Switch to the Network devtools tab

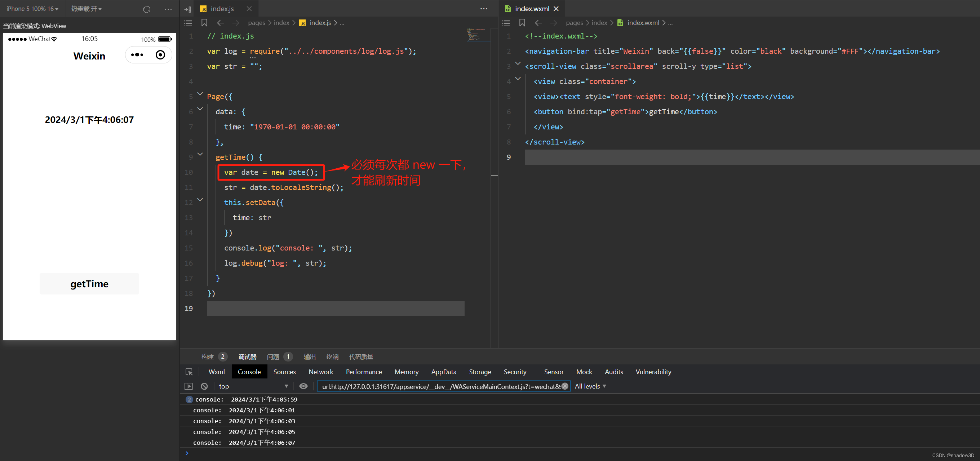(x=321, y=372)
